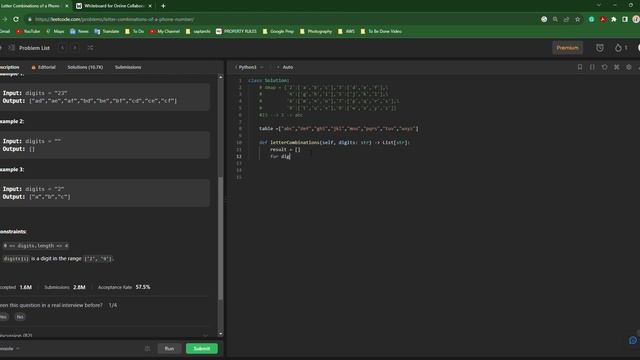Go to next problem arrow
This screenshot has width=640, height=360.
76,48
